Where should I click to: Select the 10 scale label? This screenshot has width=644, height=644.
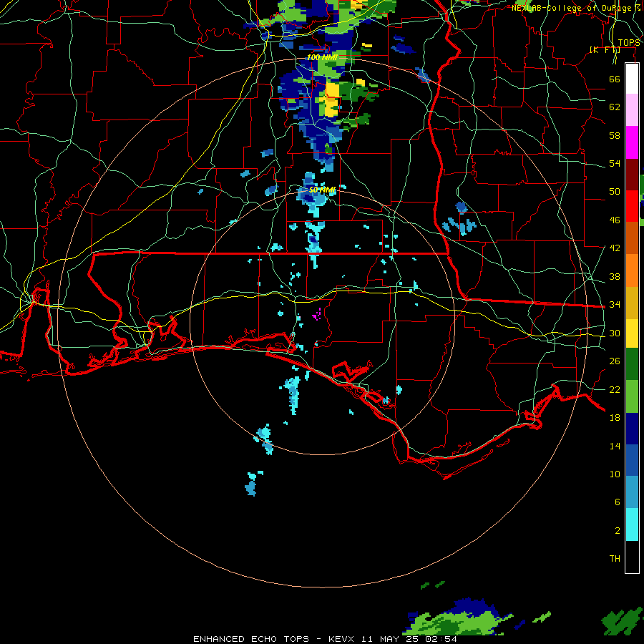click(x=615, y=474)
